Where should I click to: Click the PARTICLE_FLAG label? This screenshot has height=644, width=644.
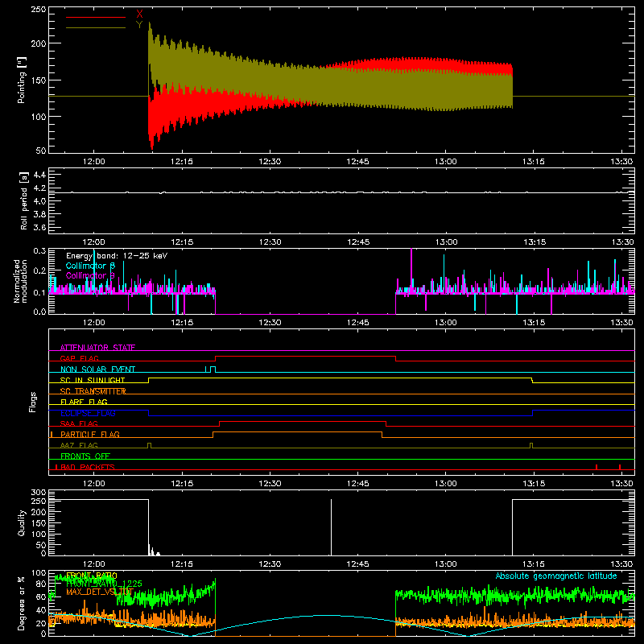coord(90,434)
